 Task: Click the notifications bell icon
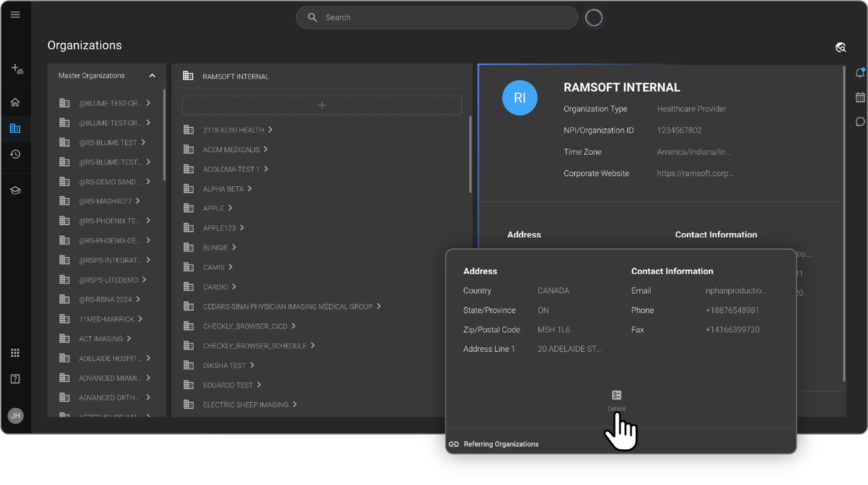[x=860, y=73]
